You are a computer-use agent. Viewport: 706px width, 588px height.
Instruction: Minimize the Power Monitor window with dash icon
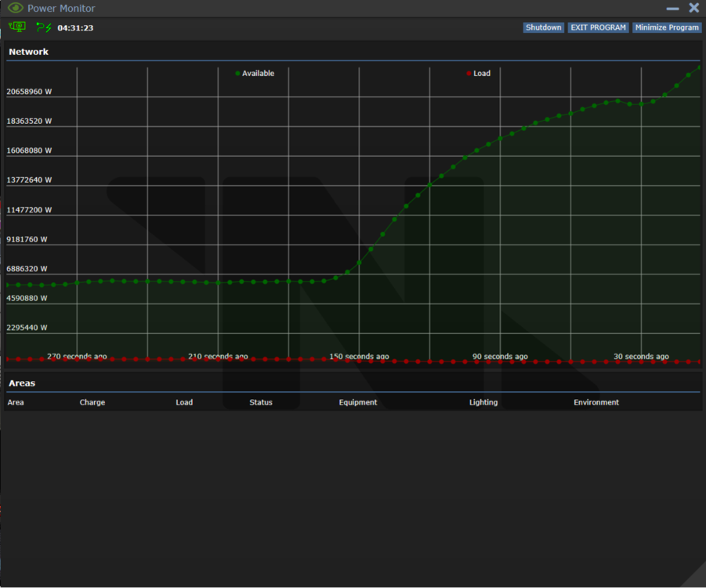pos(672,8)
